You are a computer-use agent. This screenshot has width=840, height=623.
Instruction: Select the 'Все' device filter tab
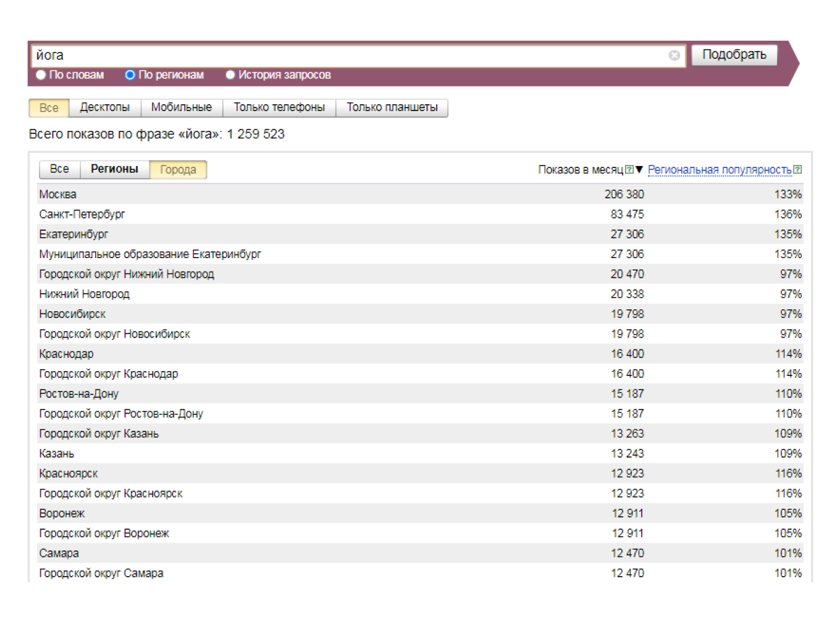[49, 108]
